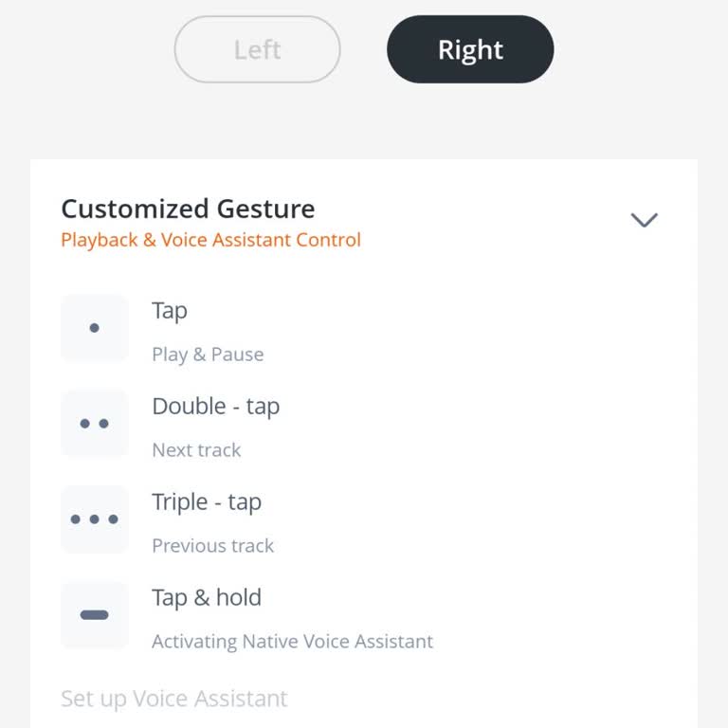The height and width of the screenshot is (728, 728).
Task: Collapse the Customized Gesture chevron
Action: (x=644, y=220)
